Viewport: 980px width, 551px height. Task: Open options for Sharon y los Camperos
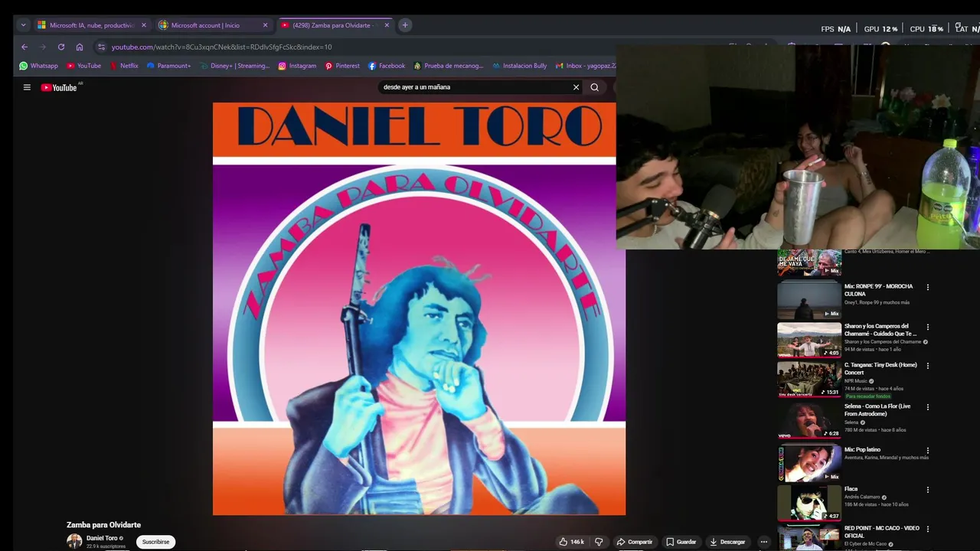[928, 327]
